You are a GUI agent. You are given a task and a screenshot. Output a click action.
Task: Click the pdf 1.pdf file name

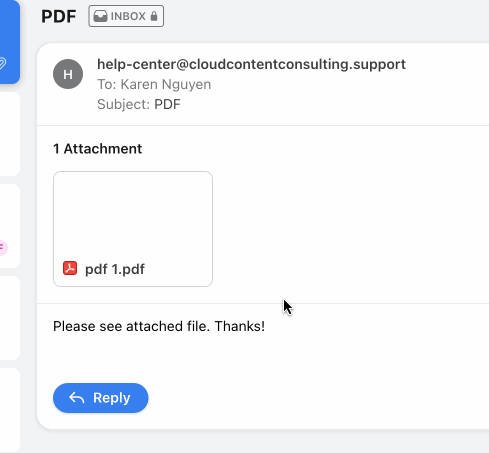coord(115,269)
